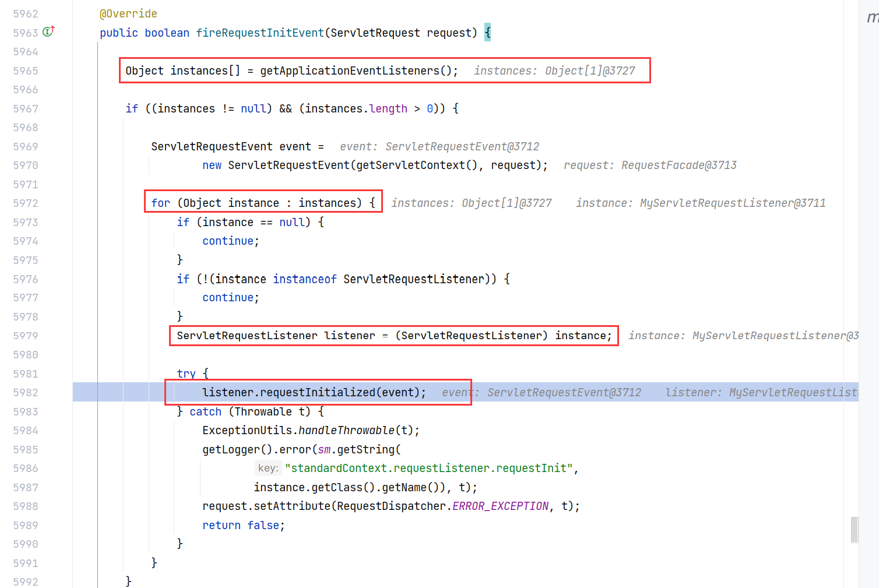879x588 pixels.
Task: Click the @Override annotation
Action: click(128, 14)
